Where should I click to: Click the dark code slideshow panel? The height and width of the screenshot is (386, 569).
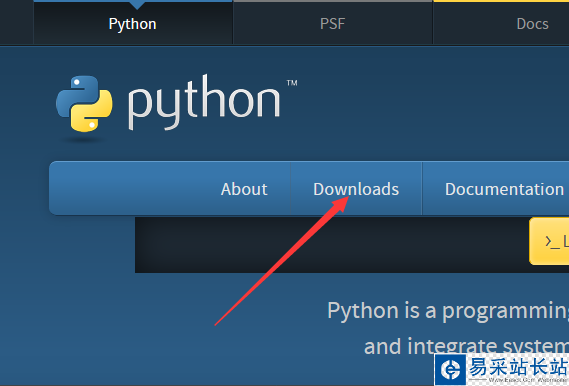click(332, 245)
